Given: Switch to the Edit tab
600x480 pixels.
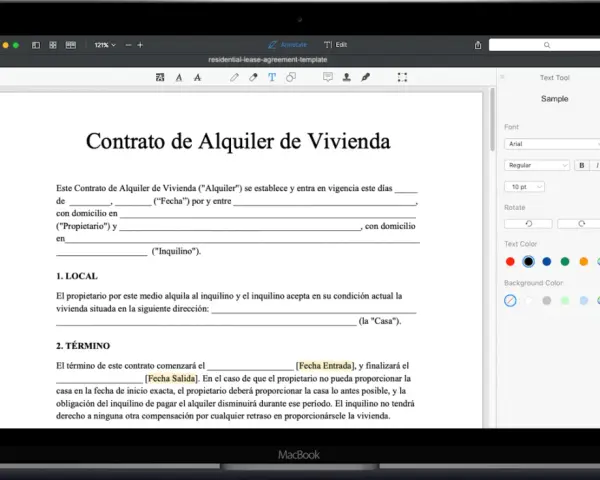Looking at the screenshot, I should point(336,45).
